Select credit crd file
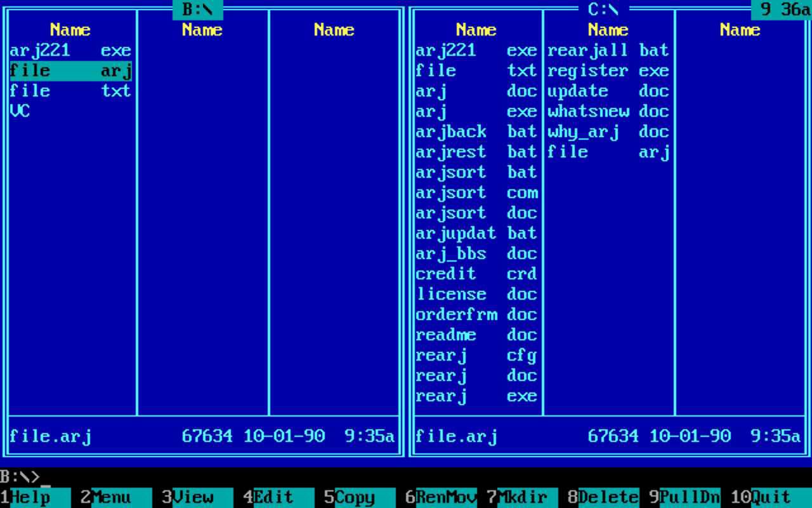 pos(476,274)
